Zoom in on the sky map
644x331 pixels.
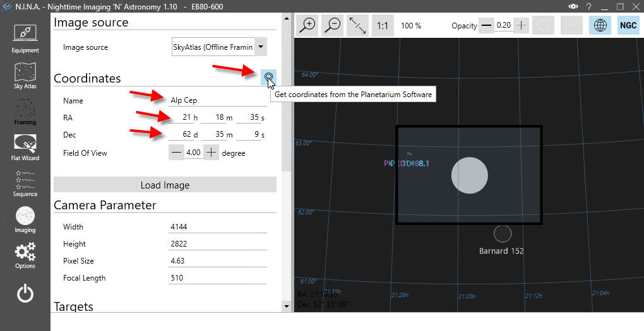click(307, 26)
